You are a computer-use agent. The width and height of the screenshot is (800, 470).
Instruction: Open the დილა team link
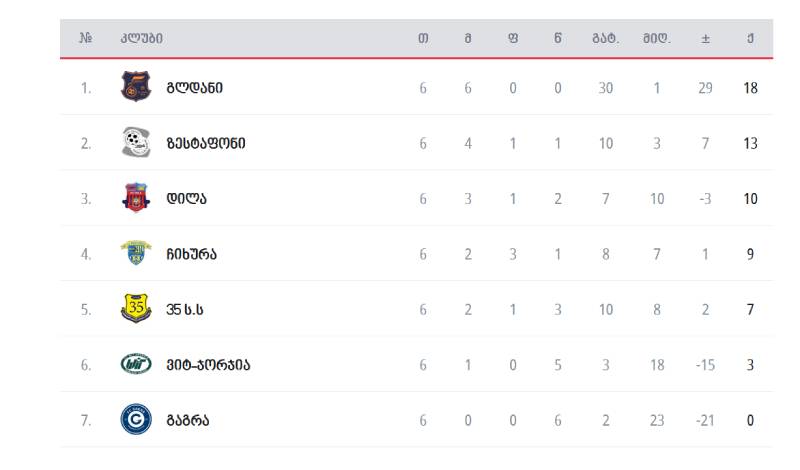(x=186, y=199)
